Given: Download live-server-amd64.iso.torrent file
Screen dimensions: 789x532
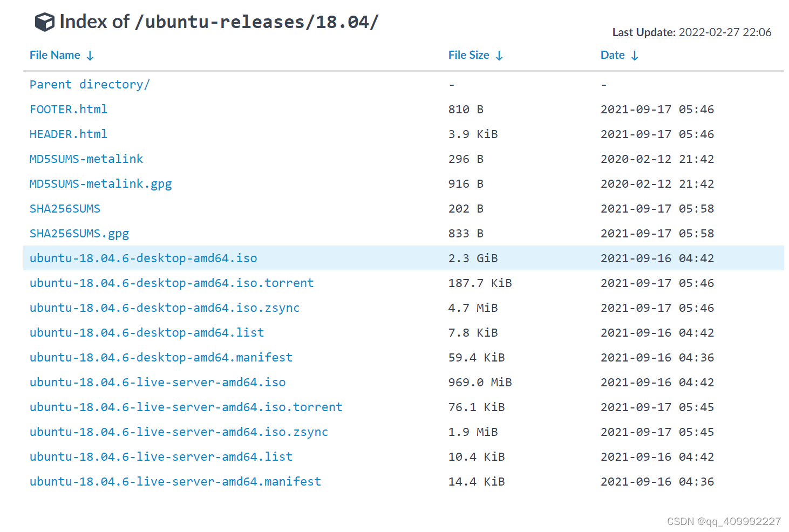Looking at the screenshot, I should (x=186, y=407).
